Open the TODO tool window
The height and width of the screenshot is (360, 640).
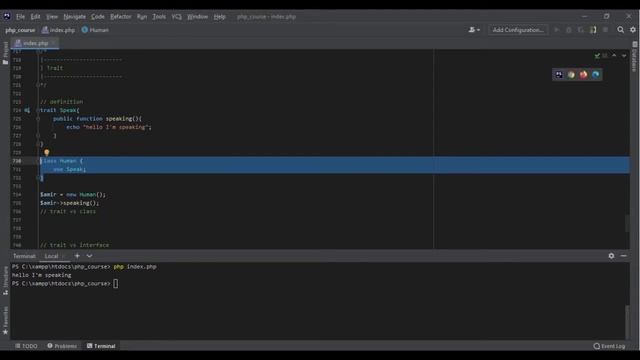tap(26, 346)
